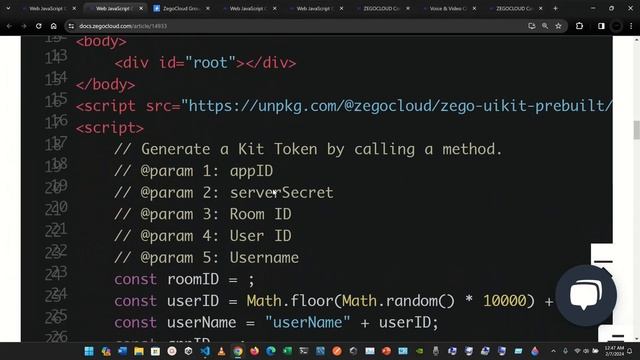Open the Chrome profile avatar

617,26
